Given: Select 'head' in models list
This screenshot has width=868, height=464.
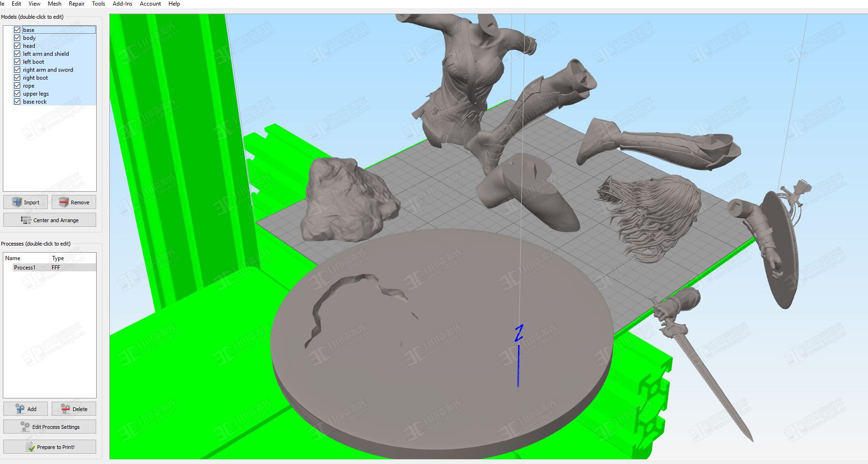Looking at the screenshot, I should (x=29, y=45).
